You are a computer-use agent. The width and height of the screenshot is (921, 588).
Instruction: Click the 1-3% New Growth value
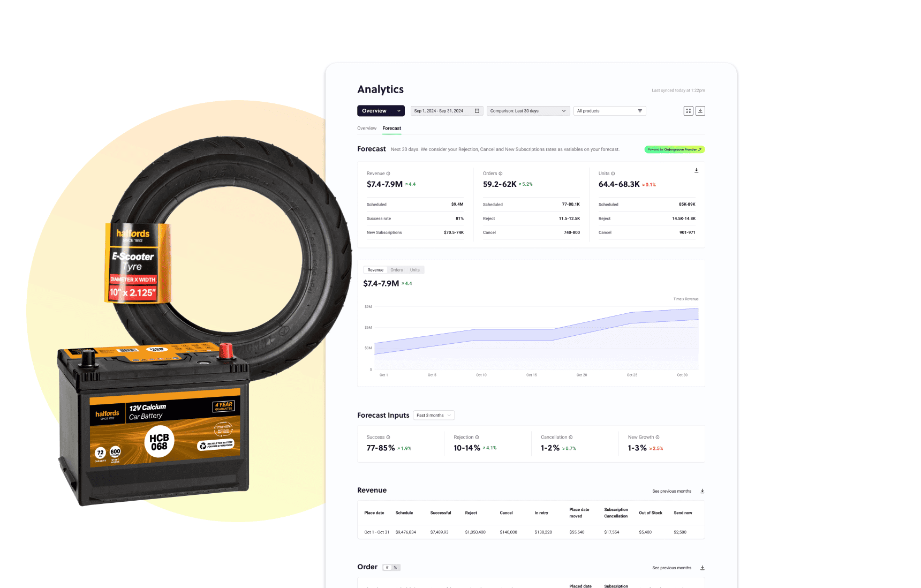637,448
